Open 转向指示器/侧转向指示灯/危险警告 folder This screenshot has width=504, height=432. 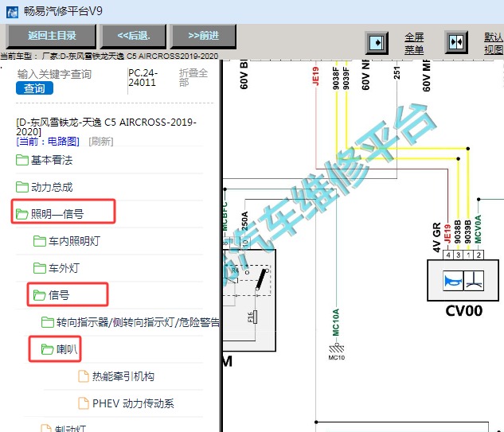138,322
